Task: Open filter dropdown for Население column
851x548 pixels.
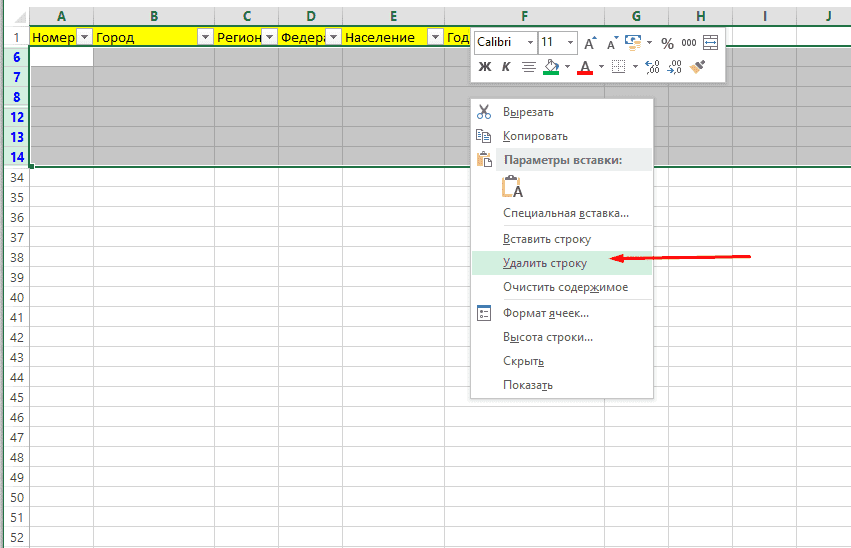Action: click(435, 37)
